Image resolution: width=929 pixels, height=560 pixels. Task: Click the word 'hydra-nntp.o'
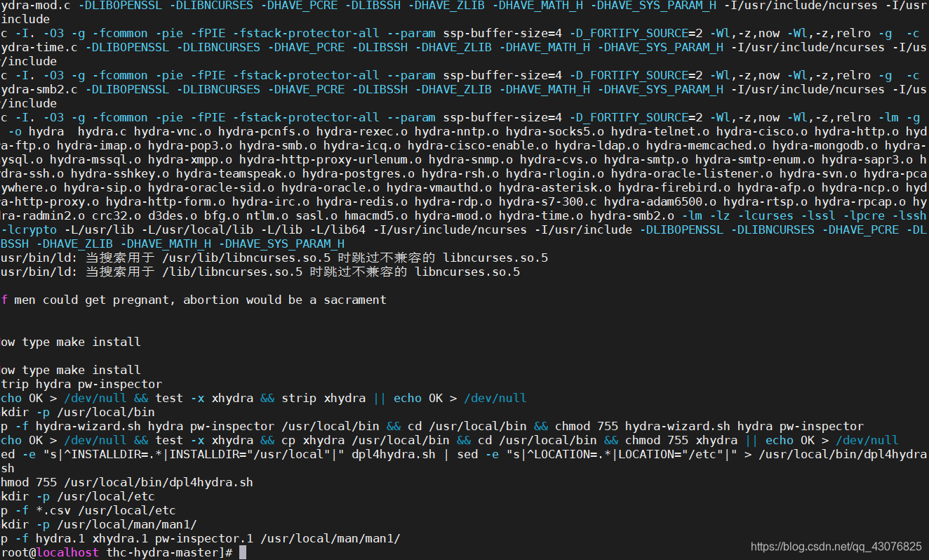[457, 132]
